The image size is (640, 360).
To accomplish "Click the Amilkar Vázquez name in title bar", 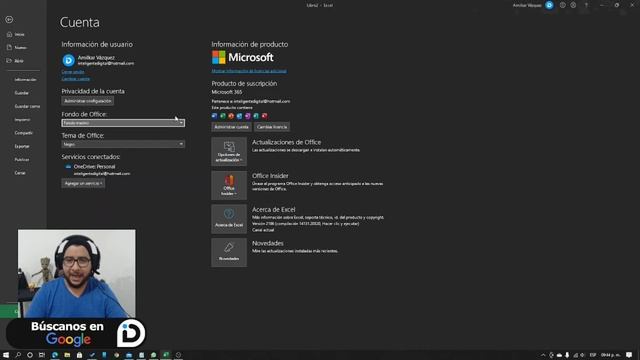I will 527,5.
